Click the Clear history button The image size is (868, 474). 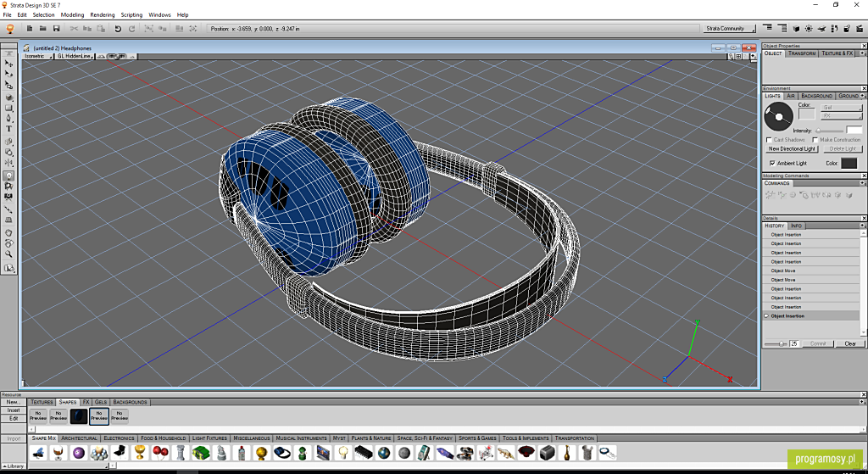point(850,344)
